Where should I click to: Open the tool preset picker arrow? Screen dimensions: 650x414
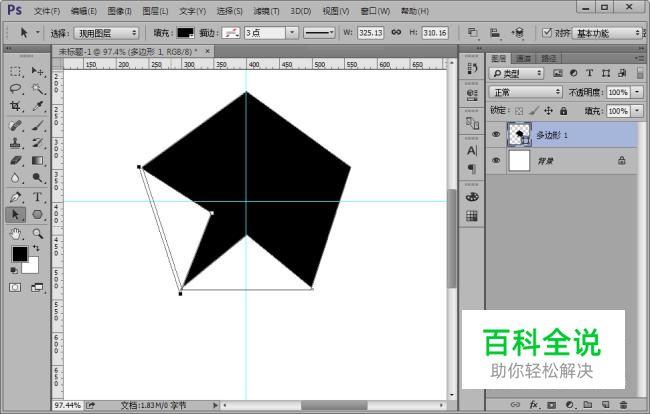38,32
